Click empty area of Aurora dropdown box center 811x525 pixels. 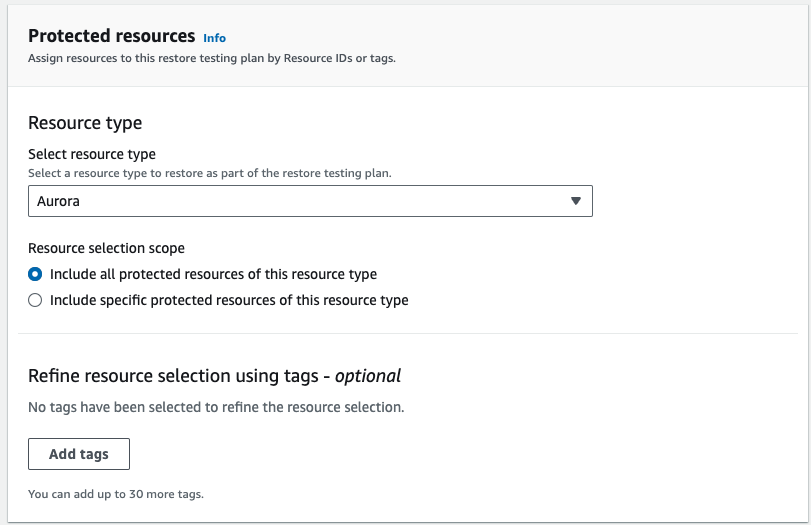(310, 201)
